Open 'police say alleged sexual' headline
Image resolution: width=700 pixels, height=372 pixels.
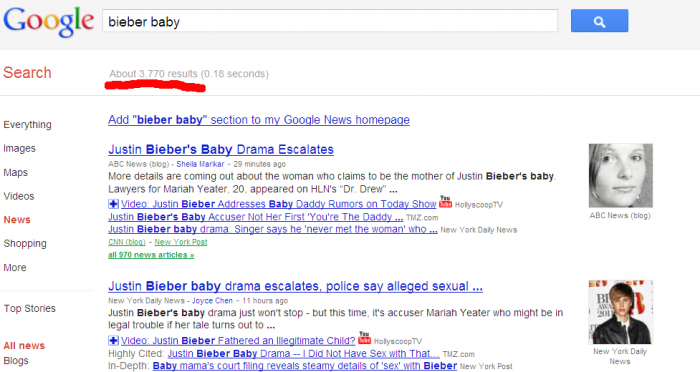tap(296, 286)
